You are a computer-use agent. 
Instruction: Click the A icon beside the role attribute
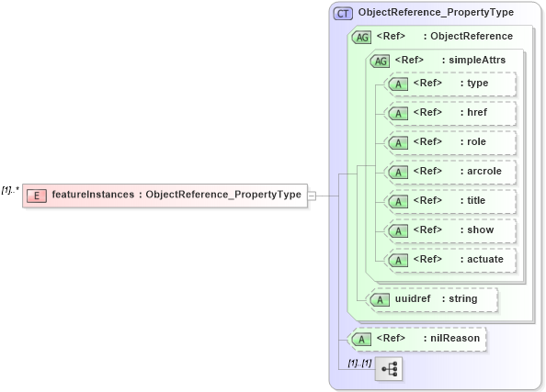(398, 143)
